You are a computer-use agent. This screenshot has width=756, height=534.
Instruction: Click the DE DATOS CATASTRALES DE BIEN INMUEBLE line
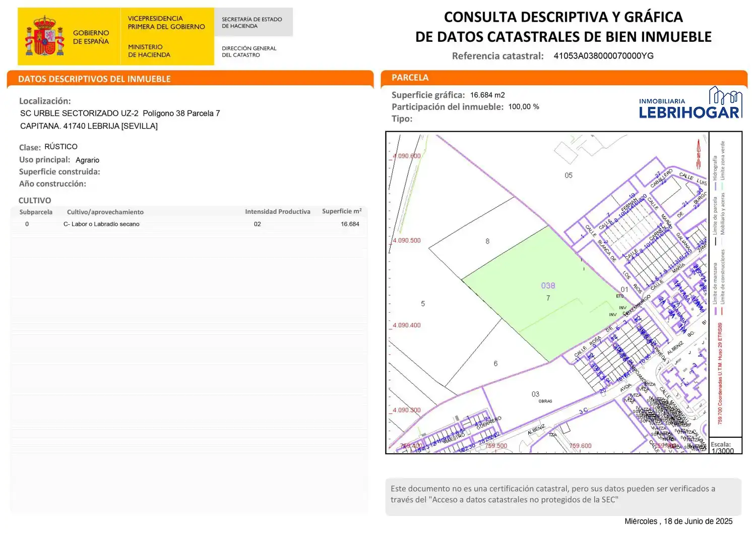[563, 37]
